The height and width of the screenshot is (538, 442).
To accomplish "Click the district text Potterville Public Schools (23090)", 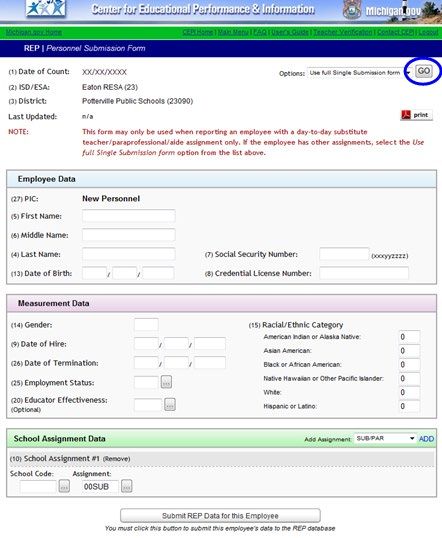I will tap(137, 101).
